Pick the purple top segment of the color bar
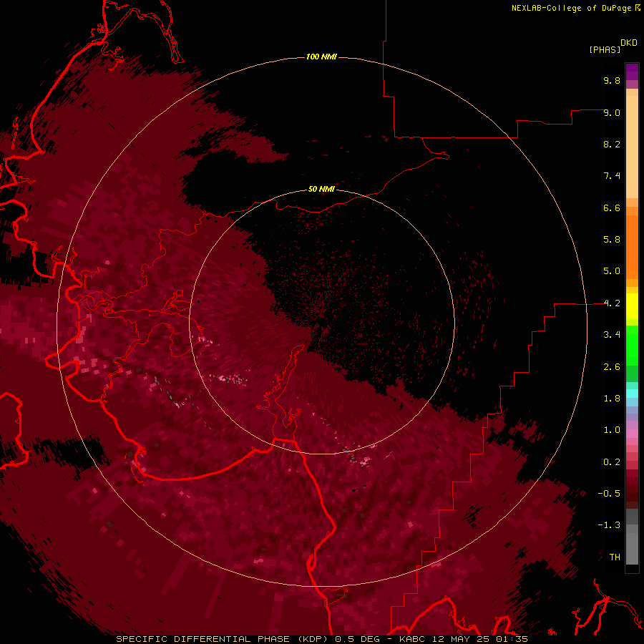Image resolution: width=644 pixels, height=644 pixels. pos(632,72)
